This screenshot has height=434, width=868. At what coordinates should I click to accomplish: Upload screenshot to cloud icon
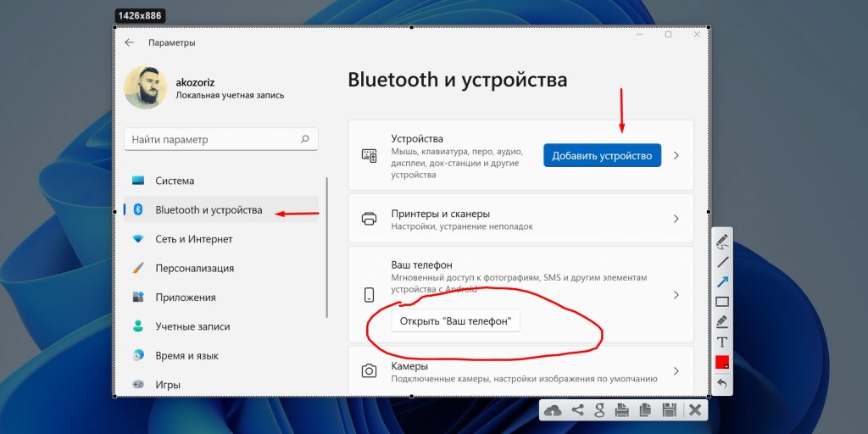tap(553, 410)
